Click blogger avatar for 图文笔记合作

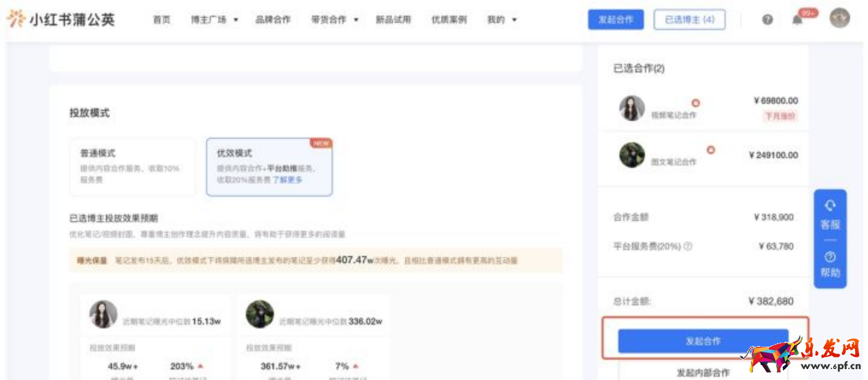[x=632, y=155]
